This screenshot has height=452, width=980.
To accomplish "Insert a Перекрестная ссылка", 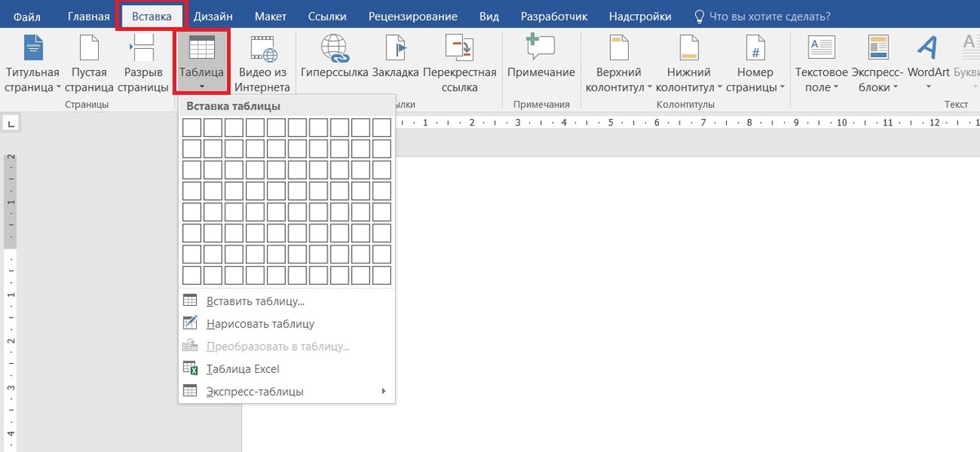I will pyautogui.click(x=460, y=62).
